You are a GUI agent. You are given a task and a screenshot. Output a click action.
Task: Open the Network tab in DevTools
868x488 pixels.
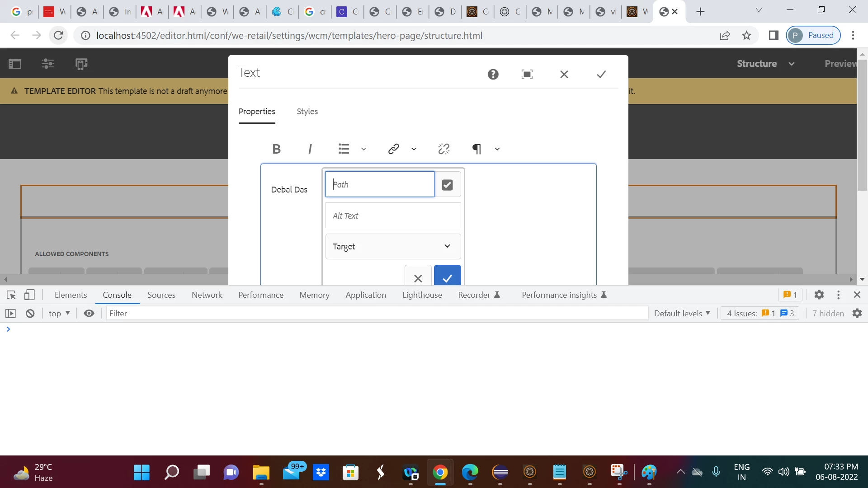click(207, 295)
